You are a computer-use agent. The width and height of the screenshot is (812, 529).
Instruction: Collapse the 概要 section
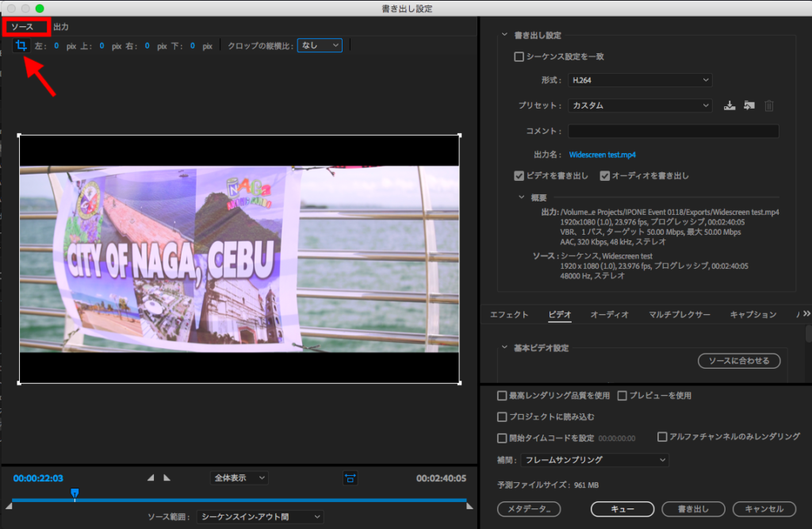[x=521, y=197]
